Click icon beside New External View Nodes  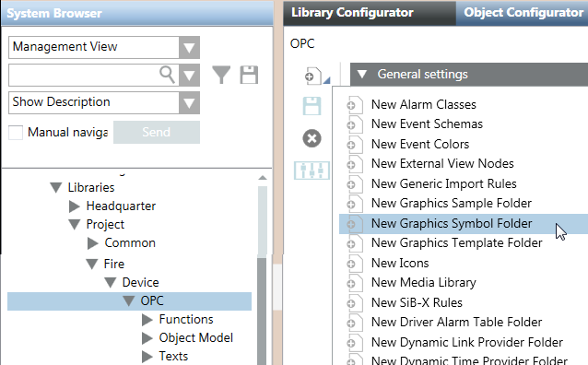tap(355, 164)
